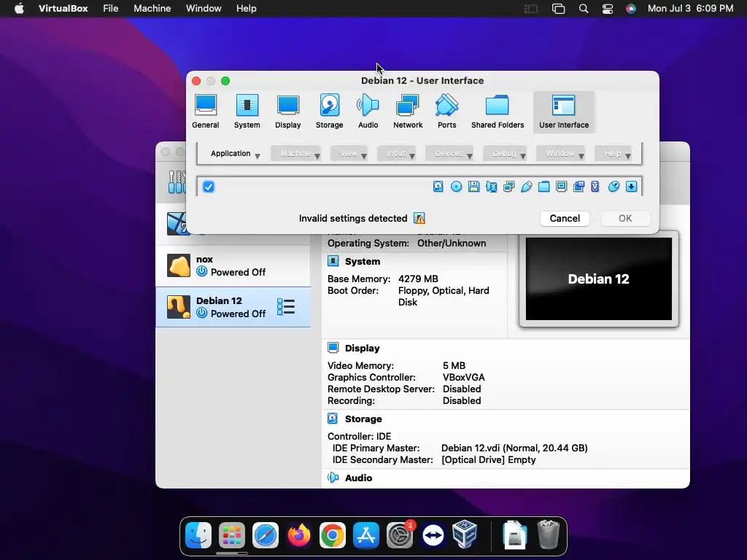Toggle the keyboard capture status bar indicator

(x=631, y=187)
